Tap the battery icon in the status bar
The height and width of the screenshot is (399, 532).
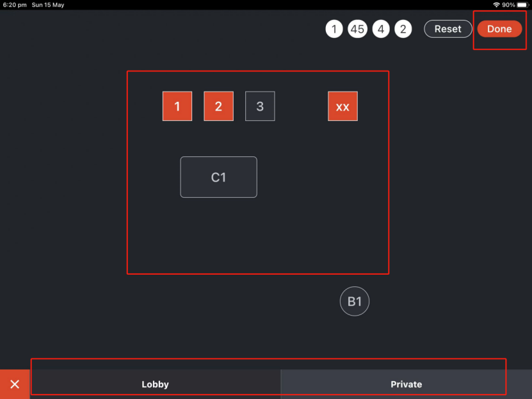(x=522, y=4)
